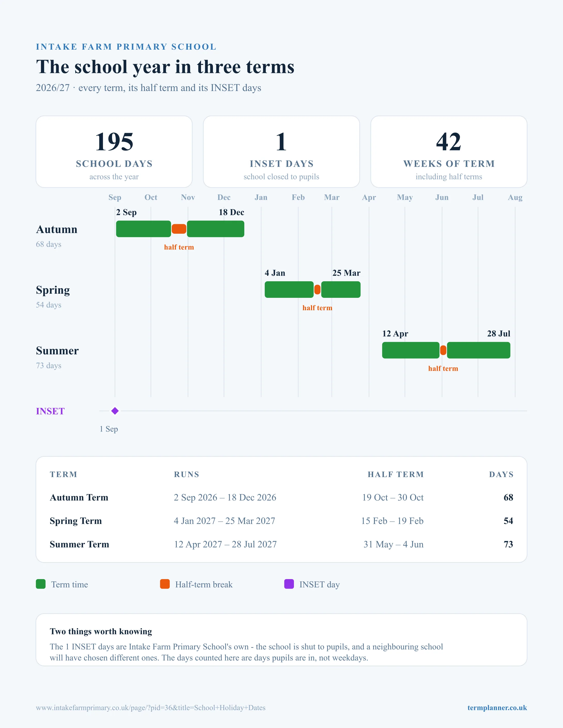Click the DAYS column header
The width and height of the screenshot is (563, 728).
[x=501, y=474]
